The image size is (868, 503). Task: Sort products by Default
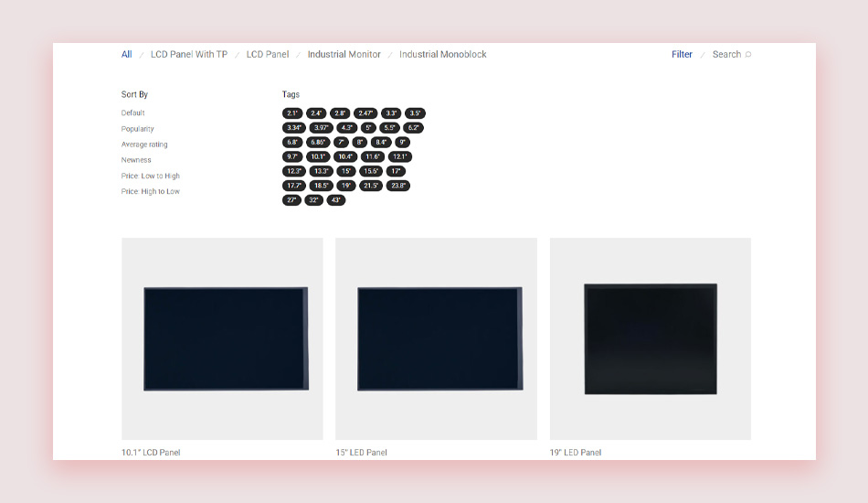[132, 113]
